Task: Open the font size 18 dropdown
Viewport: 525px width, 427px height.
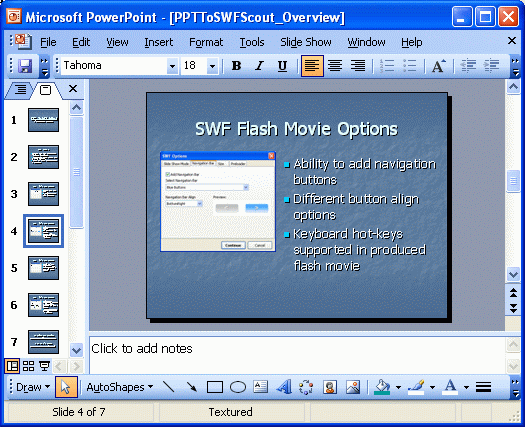Action: [212, 66]
